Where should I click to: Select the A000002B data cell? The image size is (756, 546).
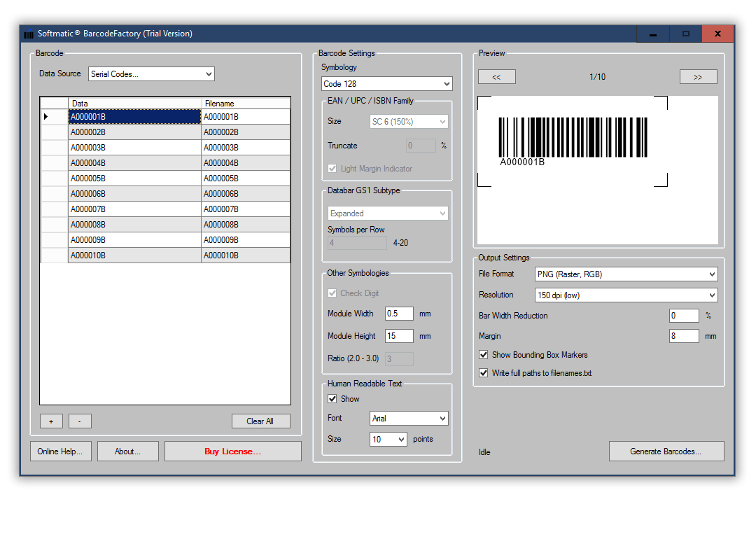[x=134, y=132]
